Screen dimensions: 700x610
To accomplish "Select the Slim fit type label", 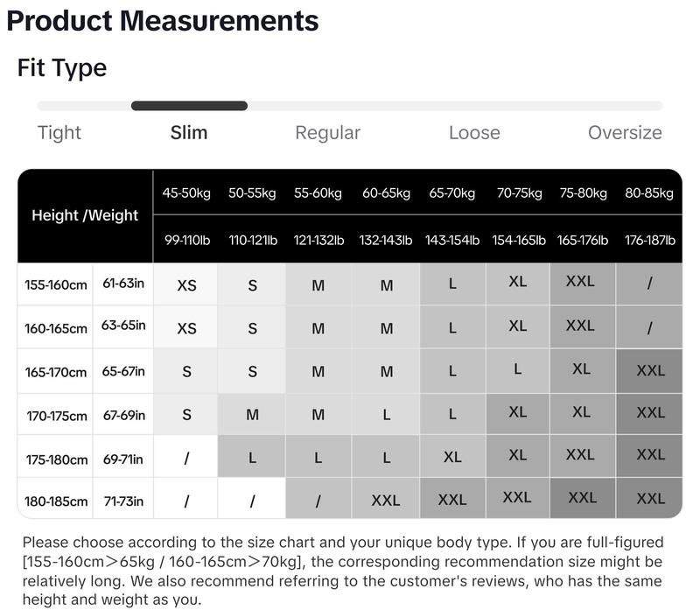I will (x=189, y=133).
